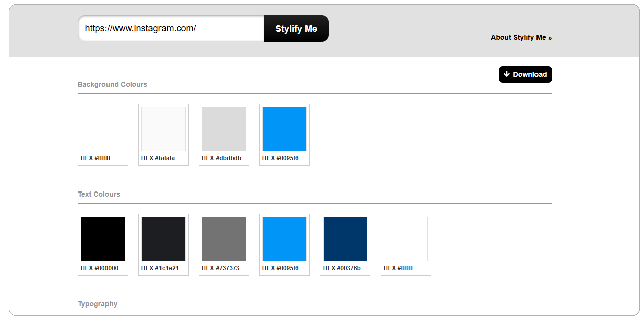Viewport: 644px width, 320px height.
Task: Click the Download button label
Action: [x=530, y=74]
